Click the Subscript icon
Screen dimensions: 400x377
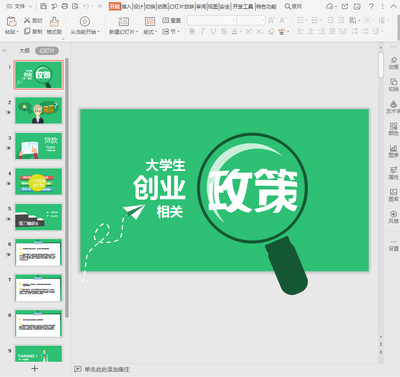(259, 31)
